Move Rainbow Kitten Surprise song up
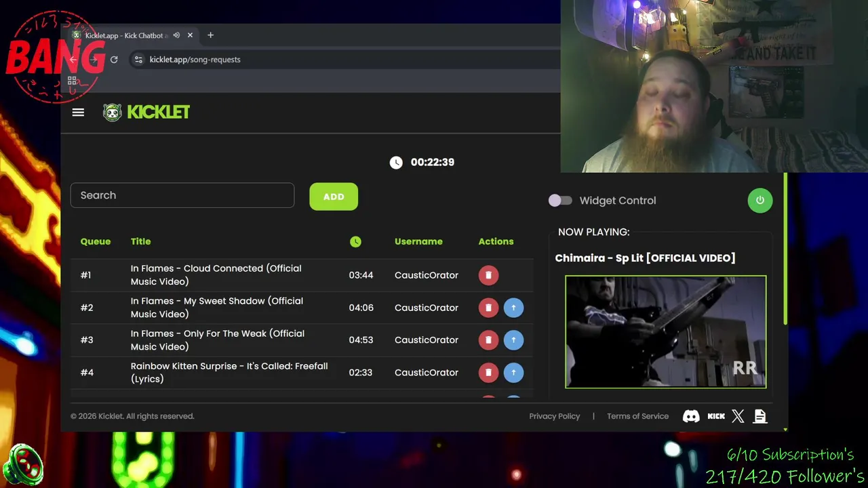 [513, 373]
